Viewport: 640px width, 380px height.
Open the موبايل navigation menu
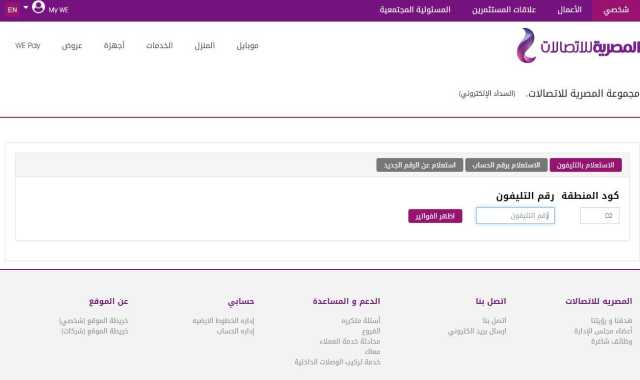coord(247,46)
